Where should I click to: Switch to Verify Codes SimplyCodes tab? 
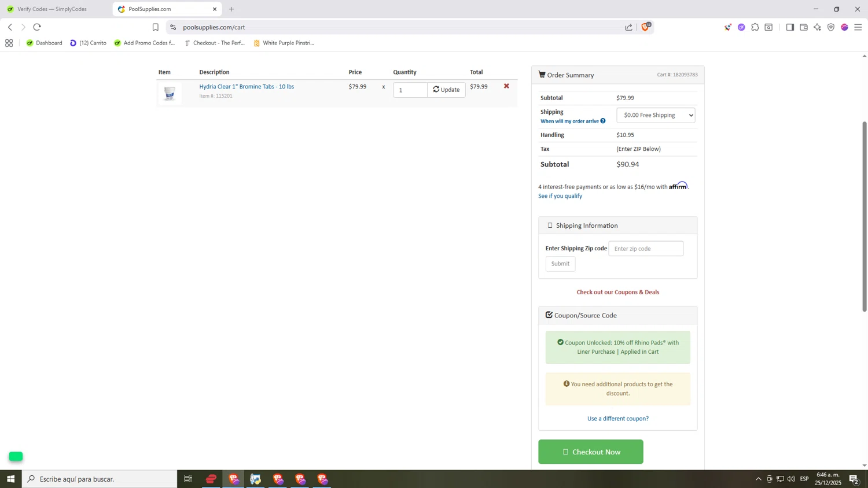(x=52, y=9)
